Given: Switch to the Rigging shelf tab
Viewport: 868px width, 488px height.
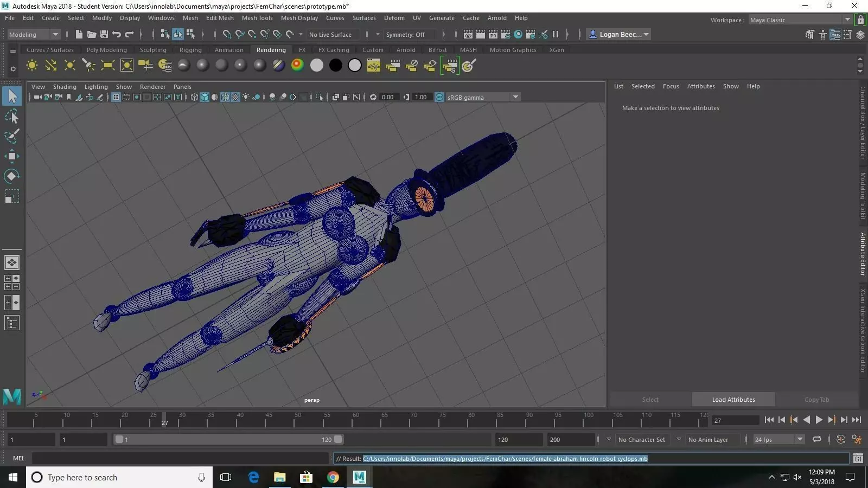Looking at the screenshot, I should click(x=190, y=50).
